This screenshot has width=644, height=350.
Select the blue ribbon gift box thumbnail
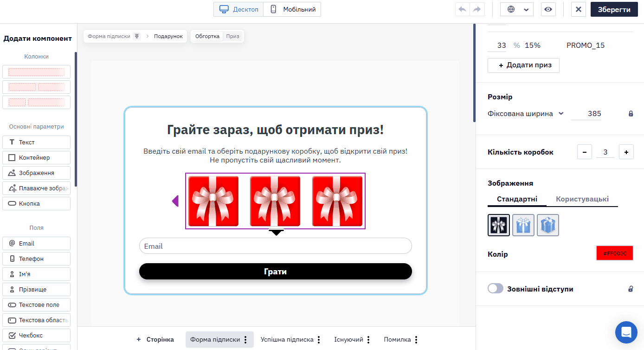[523, 225]
